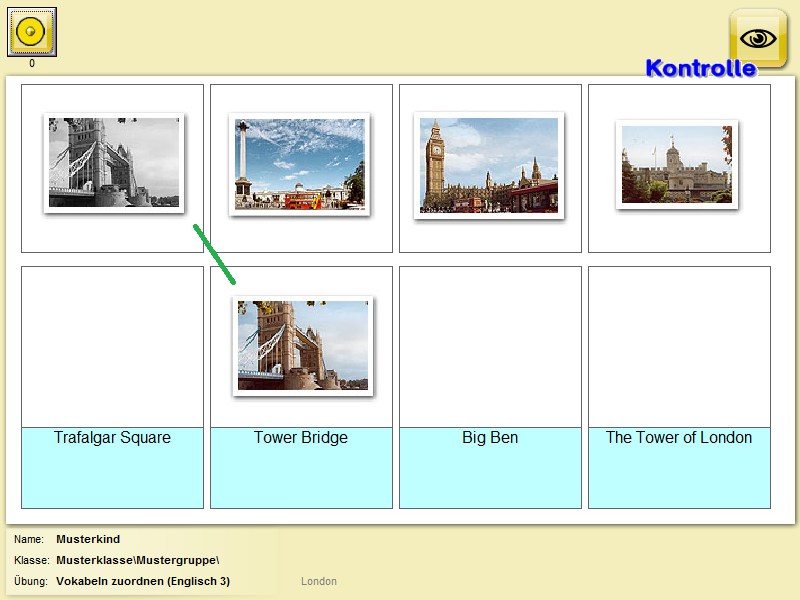Click the Tower Bridge text label
Image resolution: width=800 pixels, height=600 pixels.
click(x=301, y=438)
